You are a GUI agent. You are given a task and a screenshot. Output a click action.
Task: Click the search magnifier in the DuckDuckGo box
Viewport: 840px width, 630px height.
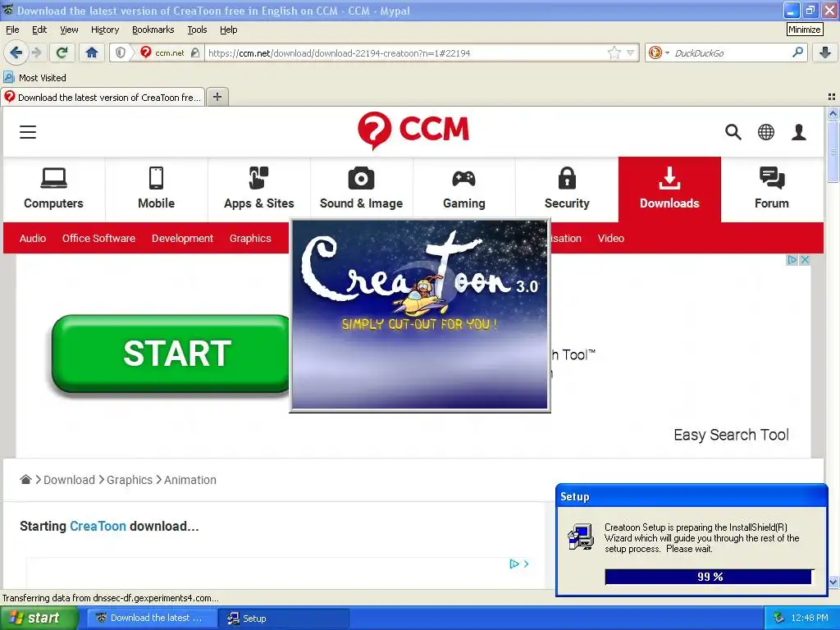point(797,52)
